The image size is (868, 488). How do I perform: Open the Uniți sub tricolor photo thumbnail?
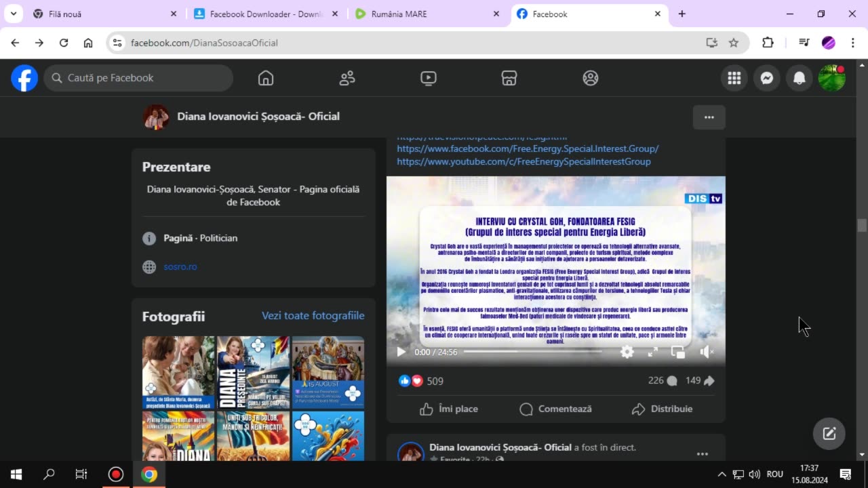[253, 436]
